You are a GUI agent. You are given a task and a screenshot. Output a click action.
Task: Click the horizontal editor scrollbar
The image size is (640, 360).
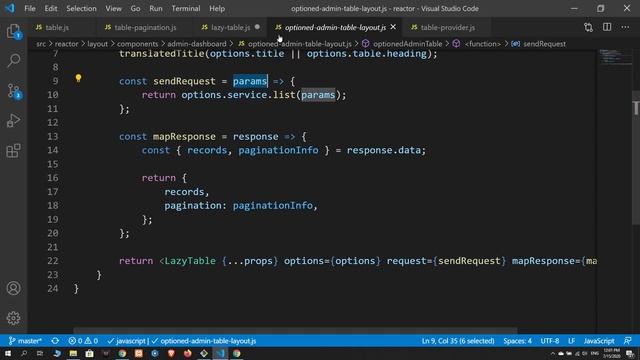point(295,331)
